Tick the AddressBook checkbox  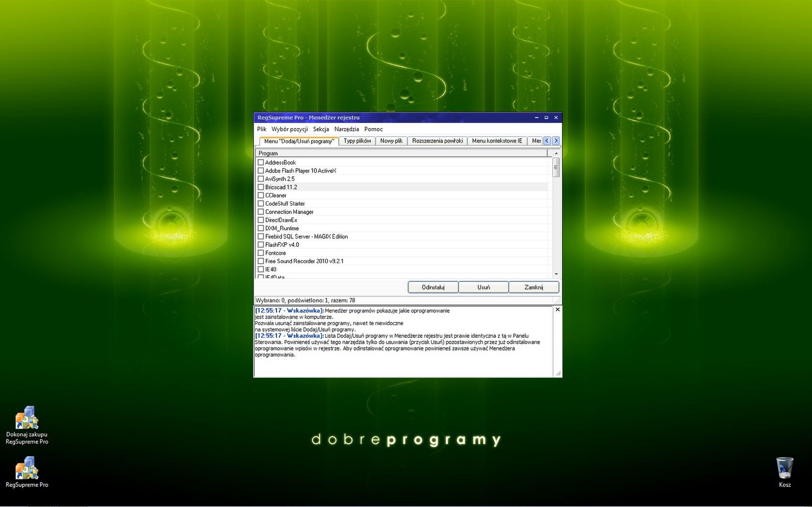(x=261, y=163)
